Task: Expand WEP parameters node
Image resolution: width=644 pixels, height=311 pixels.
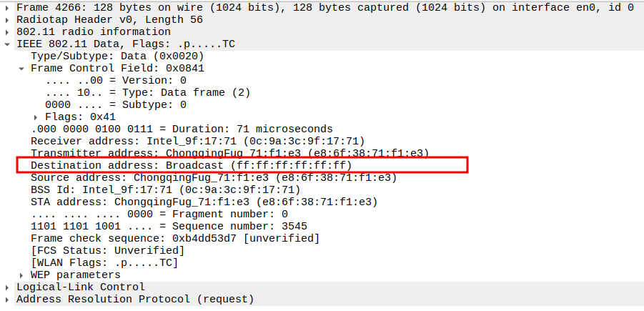Action: click(x=22, y=275)
